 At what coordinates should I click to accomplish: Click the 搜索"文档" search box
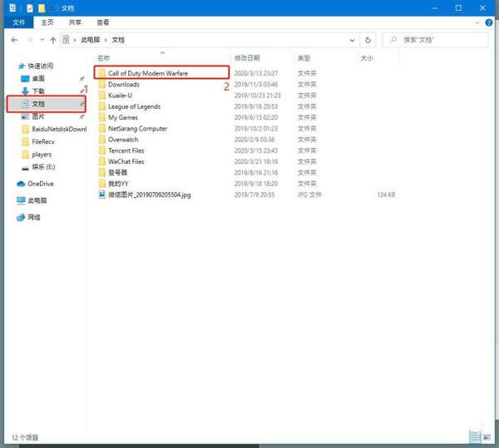tap(435, 40)
